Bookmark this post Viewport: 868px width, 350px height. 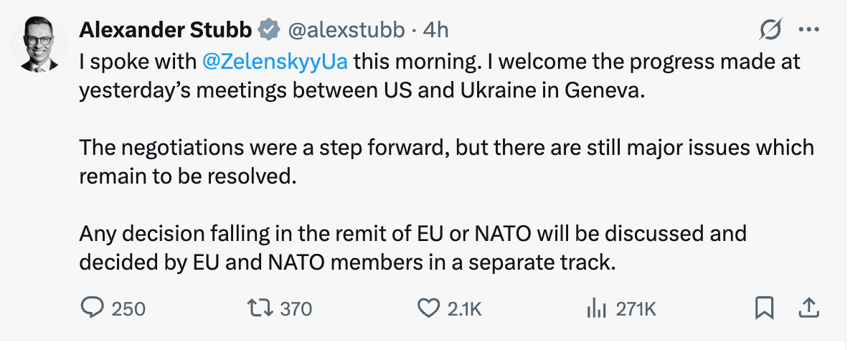coord(764,308)
